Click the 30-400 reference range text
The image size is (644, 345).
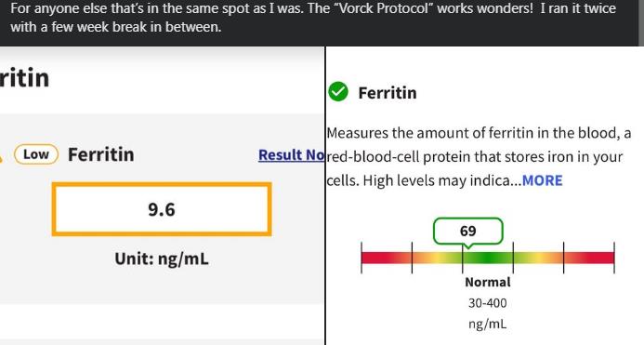pyautogui.click(x=488, y=303)
